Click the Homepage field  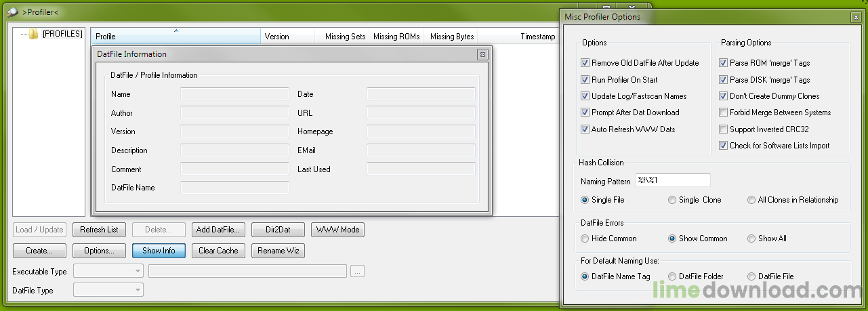(421, 131)
